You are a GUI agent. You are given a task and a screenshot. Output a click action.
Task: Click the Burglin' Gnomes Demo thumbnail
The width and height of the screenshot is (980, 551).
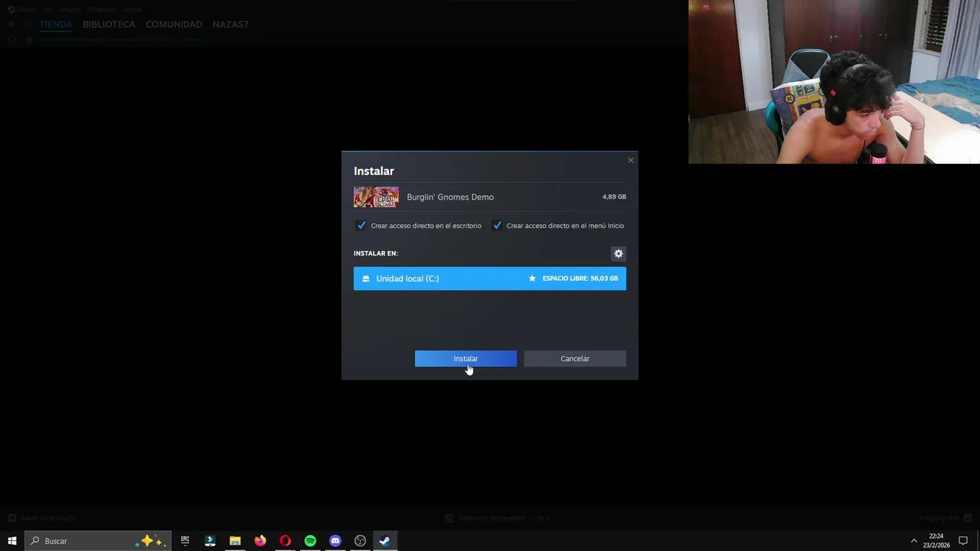pyautogui.click(x=376, y=197)
